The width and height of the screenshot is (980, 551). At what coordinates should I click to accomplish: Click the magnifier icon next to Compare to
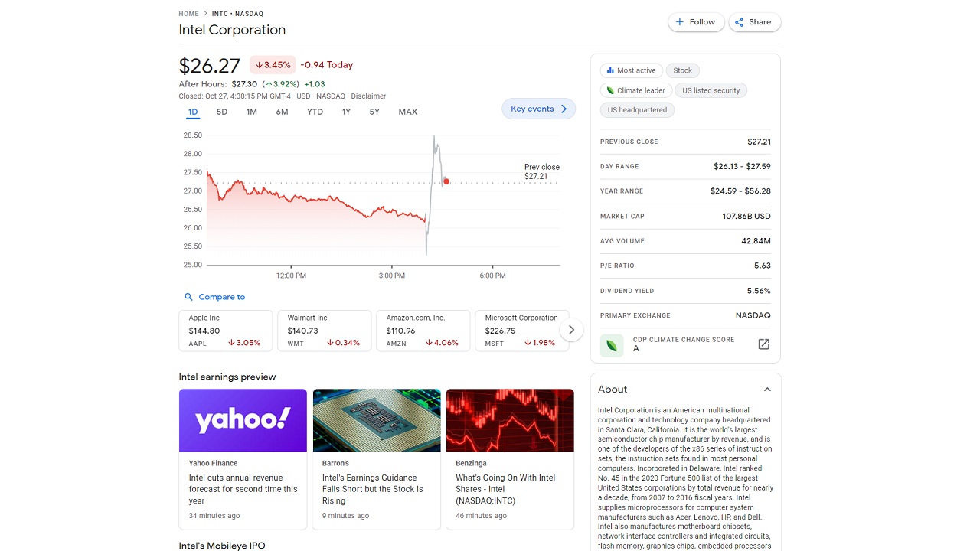point(188,297)
